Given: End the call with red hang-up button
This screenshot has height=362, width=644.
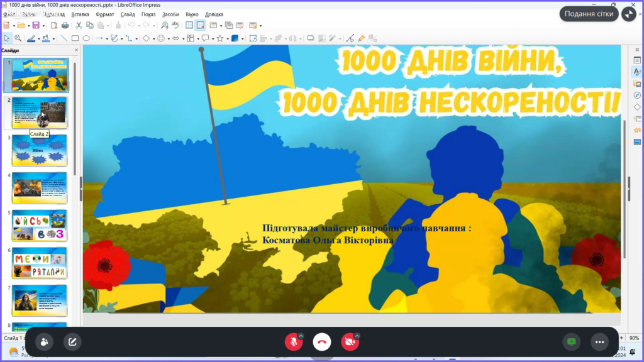Looking at the screenshot, I should 322,342.
